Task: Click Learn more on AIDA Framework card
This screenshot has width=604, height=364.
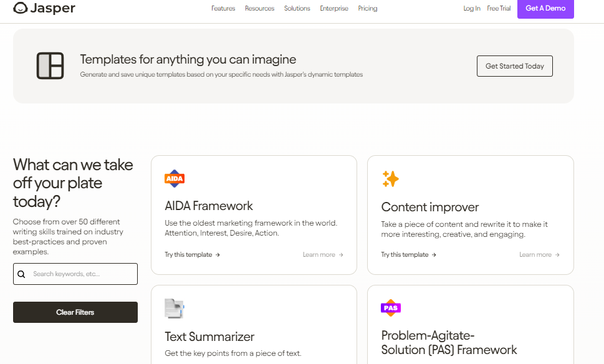Action: pyautogui.click(x=323, y=254)
